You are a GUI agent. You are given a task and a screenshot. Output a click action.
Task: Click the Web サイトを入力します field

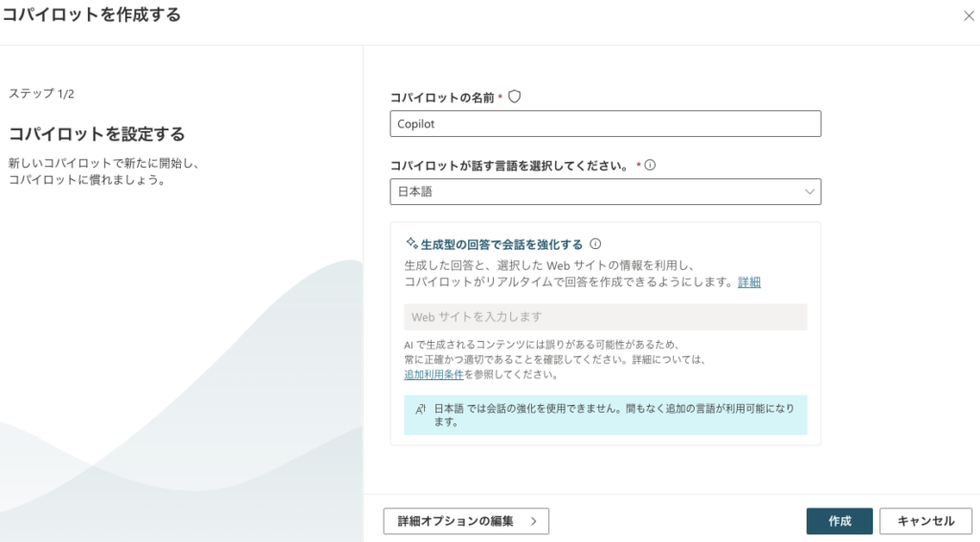pyautogui.click(x=605, y=317)
